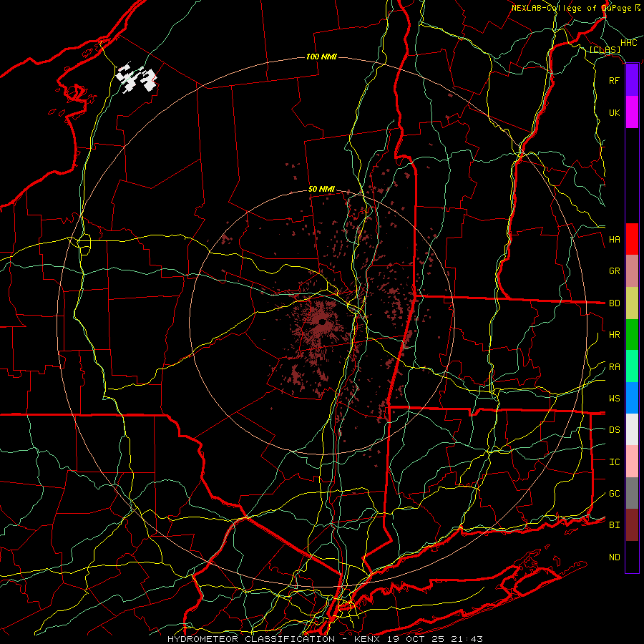Click the IC light pink legend swatch
Screen dimensions: 644x644
pos(632,462)
